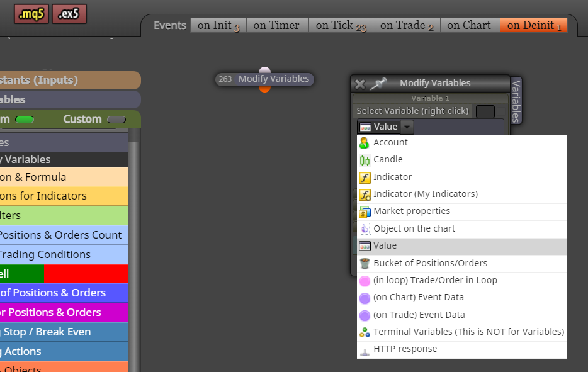Select the Account option with person icon

pyautogui.click(x=364, y=143)
